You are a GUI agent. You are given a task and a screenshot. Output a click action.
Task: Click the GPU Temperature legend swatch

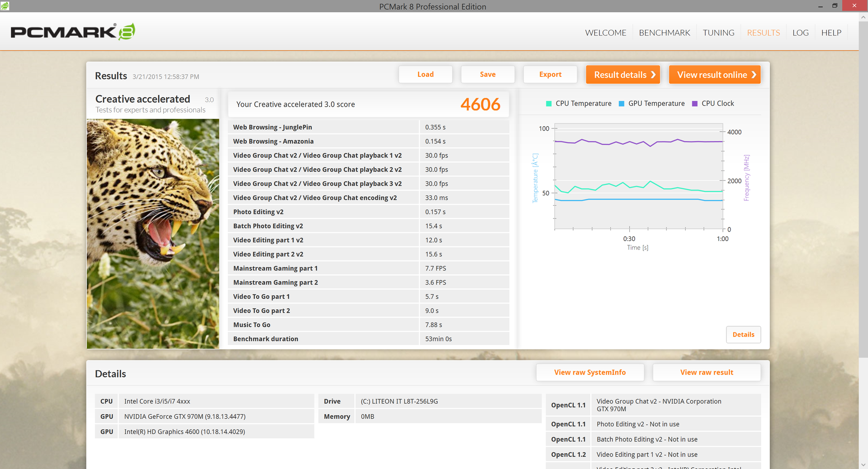pos(622,104)
